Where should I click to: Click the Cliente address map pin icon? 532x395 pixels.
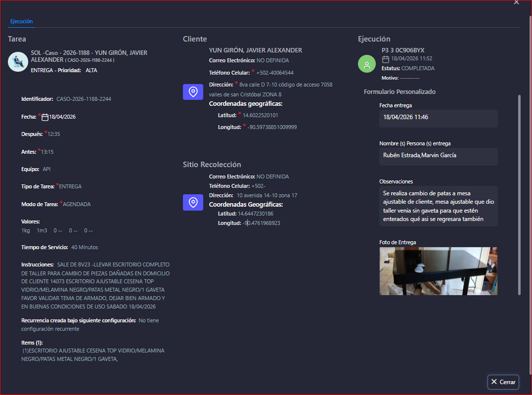[x=193, y=92]
